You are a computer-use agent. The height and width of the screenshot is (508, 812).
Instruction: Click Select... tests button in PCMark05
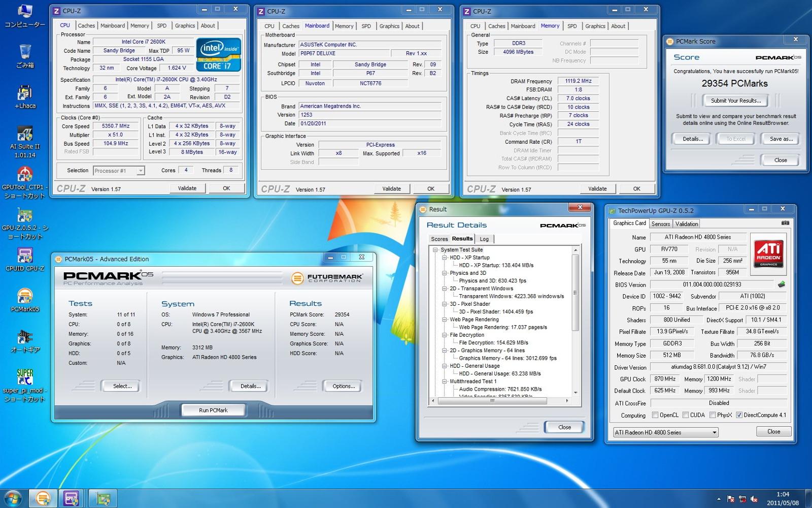tap(122, 386)
